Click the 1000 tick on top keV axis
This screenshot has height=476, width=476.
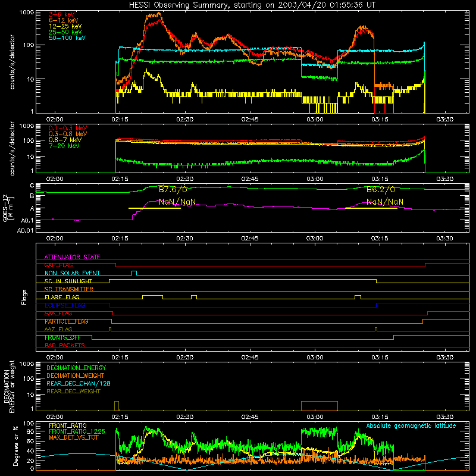pos(26,12)
